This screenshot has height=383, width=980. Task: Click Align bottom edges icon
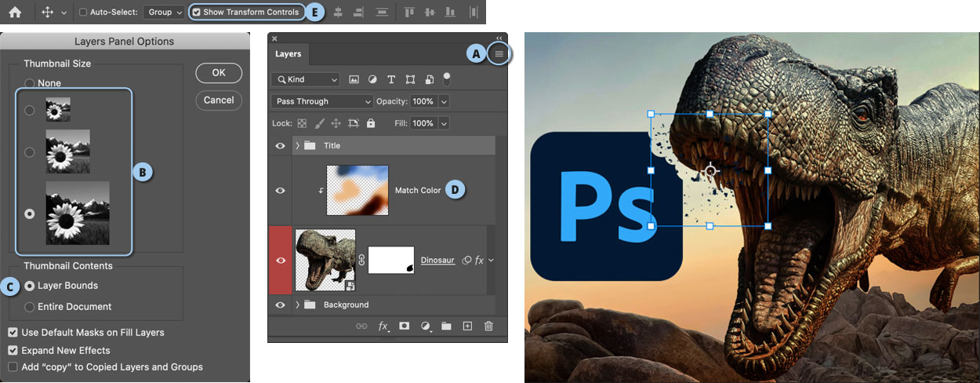[449, 13]
